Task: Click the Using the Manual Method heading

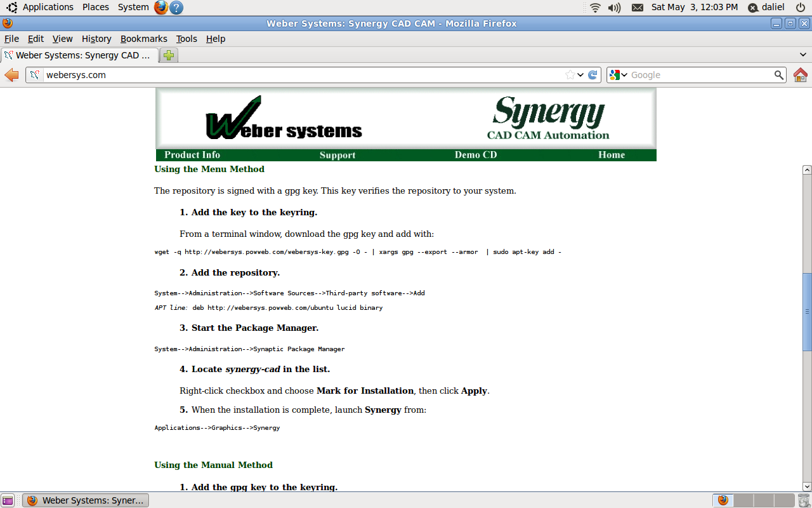Action: (213, 465)
